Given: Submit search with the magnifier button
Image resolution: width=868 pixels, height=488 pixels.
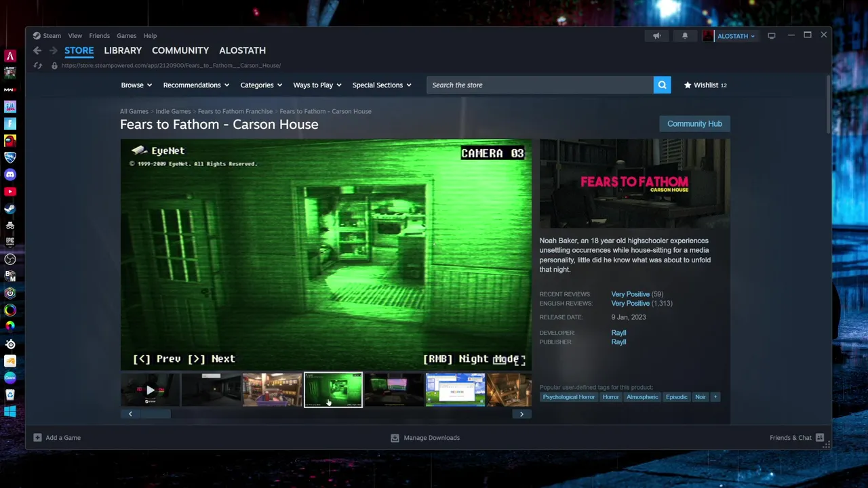Looking at the screenshot, I should click(x=662, y=85).
